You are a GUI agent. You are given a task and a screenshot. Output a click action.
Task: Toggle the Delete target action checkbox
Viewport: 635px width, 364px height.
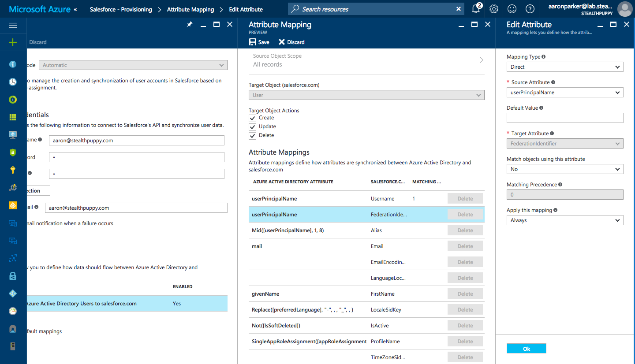(253, 136)
